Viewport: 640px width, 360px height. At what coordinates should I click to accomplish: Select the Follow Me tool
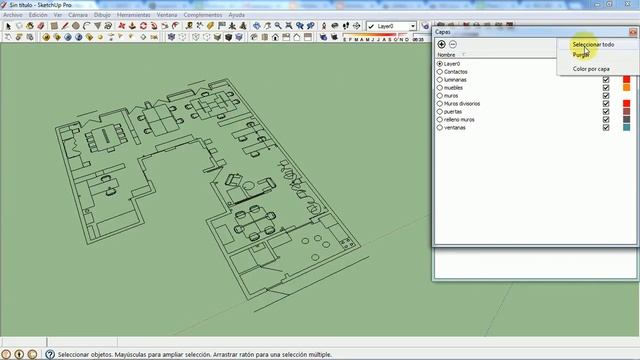pos(154,26)
